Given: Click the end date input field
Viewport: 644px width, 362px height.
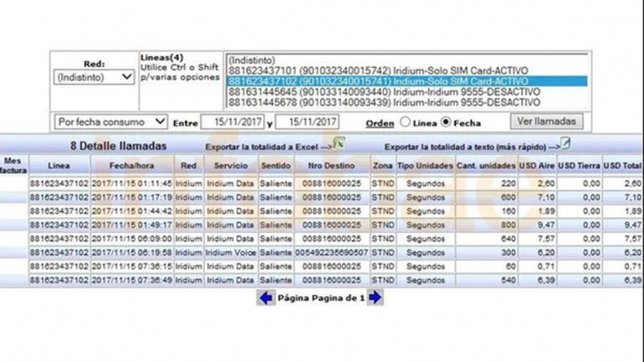Looking at the screenshot, I should [x=308, y=122].
